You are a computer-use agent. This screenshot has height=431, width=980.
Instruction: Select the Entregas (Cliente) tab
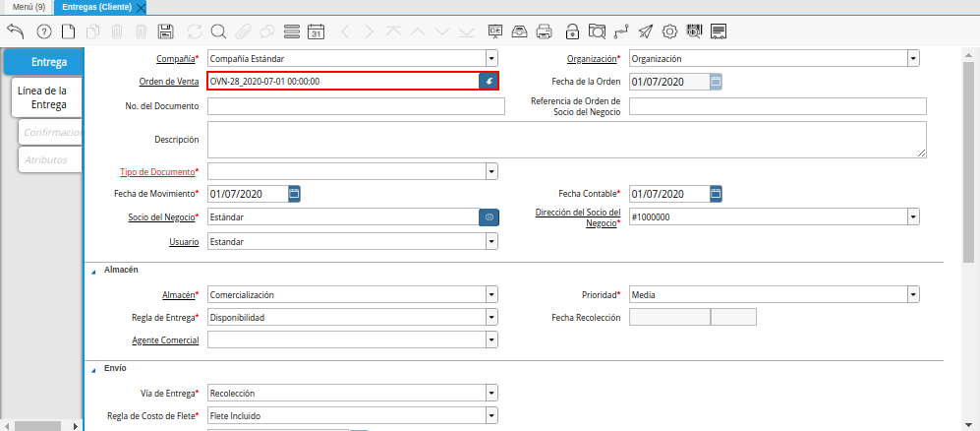(x=97, y=7)
